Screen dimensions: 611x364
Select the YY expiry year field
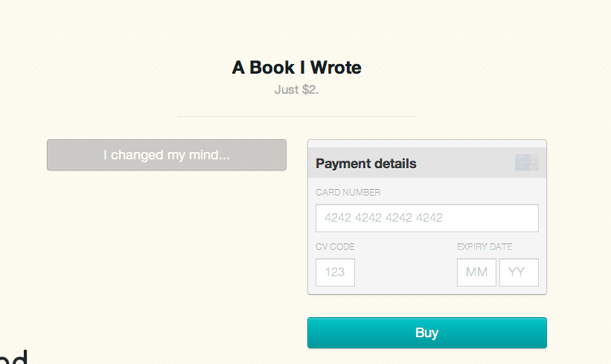coord(519,272)
